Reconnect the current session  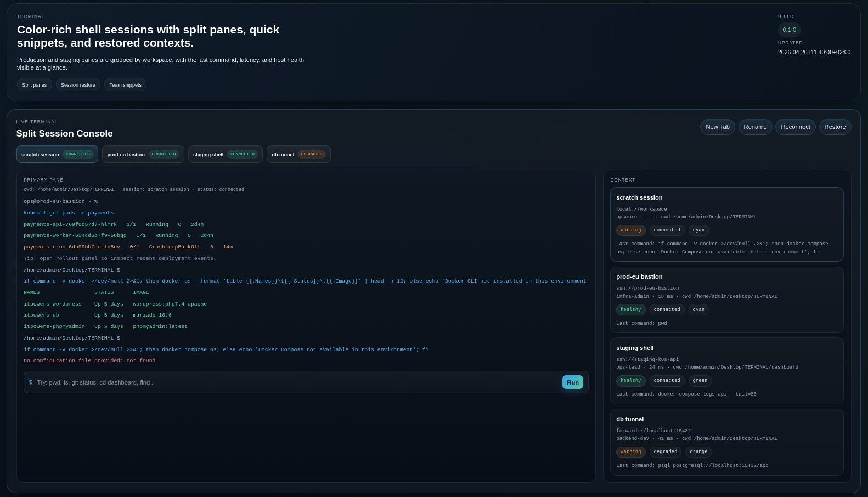point(795,127)
